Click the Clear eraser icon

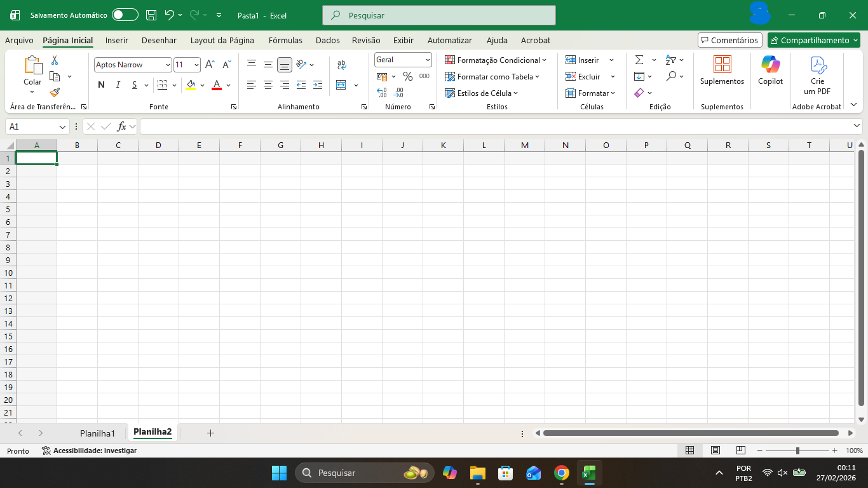tap(639, 93)
